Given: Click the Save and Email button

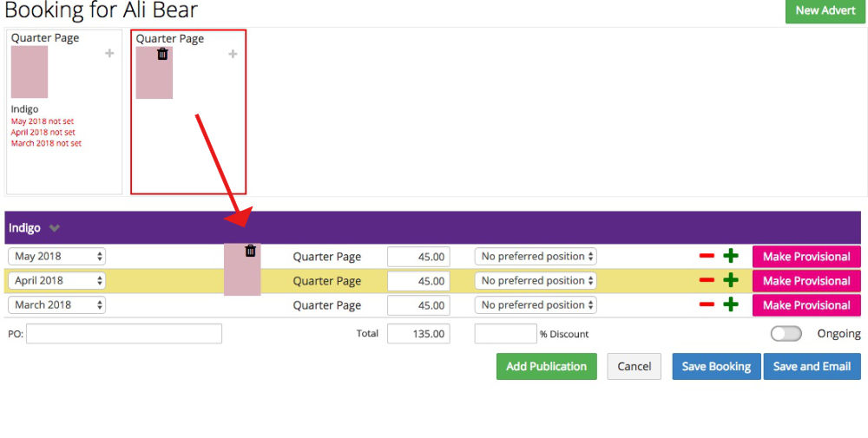Looking at the screenshot, I should coord(812,366).
